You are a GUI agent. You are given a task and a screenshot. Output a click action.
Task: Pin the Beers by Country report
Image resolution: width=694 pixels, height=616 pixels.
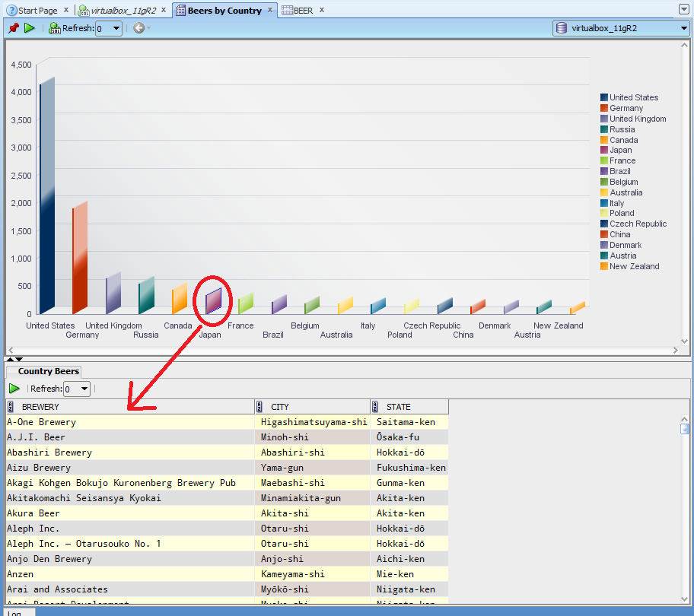[14, 28]
